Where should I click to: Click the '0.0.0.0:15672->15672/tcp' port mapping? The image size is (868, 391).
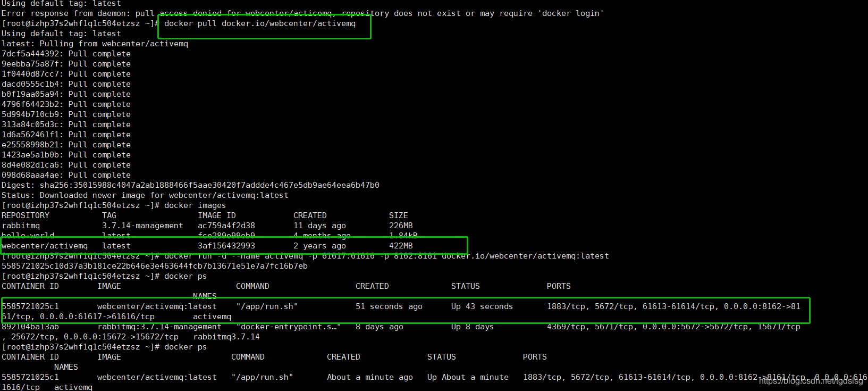point(121,337)
